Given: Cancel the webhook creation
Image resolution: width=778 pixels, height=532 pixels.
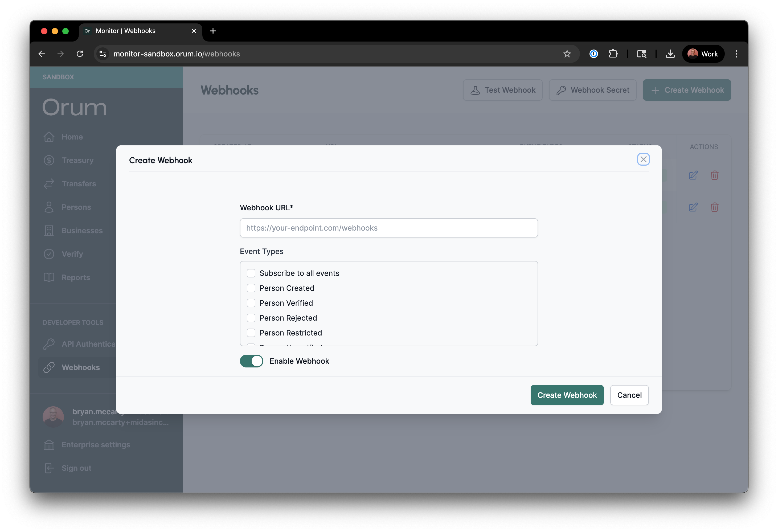Looking at the screenshot, I should click(629, 395).
